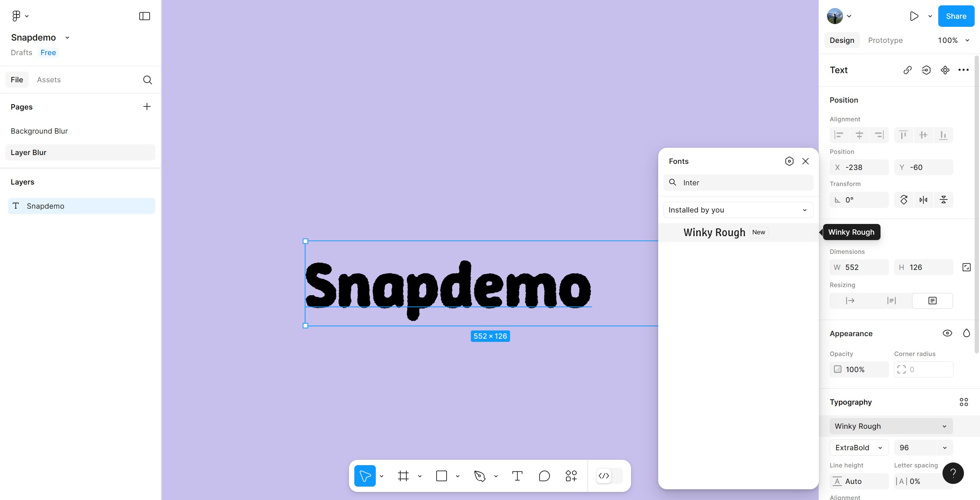
Task: Select the Text tool
Action: pyautogui.click(x=517, y=476)
